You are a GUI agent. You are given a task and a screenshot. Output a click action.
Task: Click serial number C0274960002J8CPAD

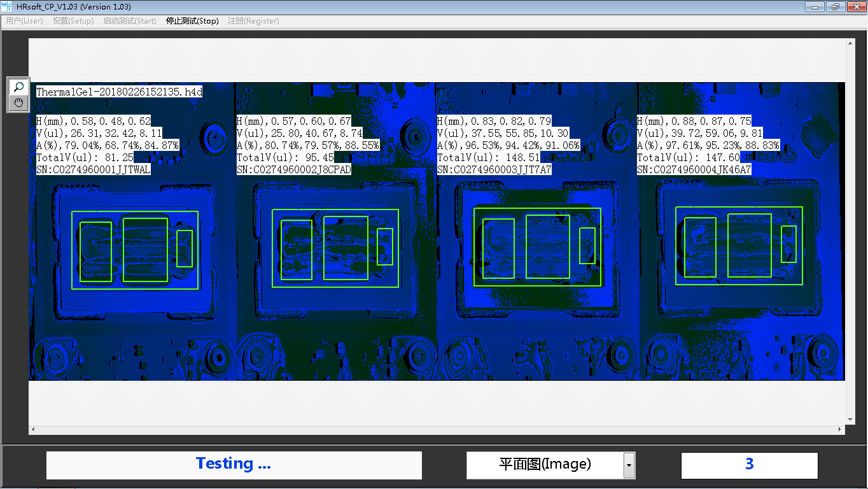294,170
